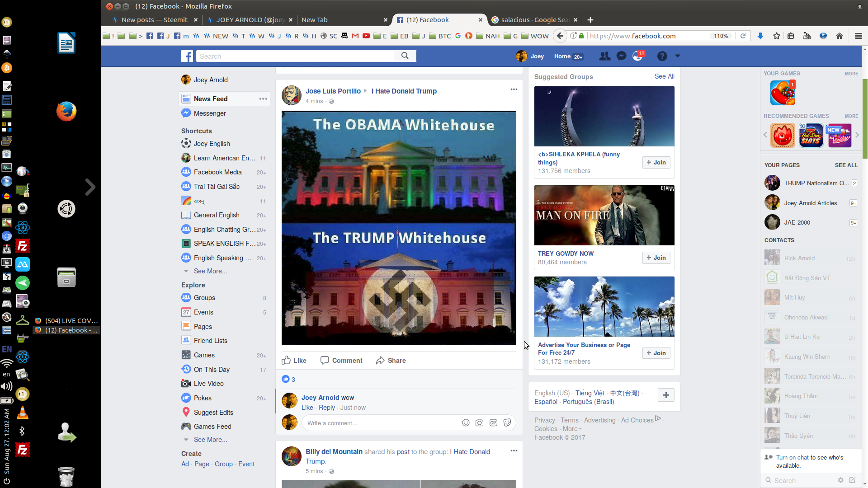Click the GIF icon in comment box
Image resolution: width=868 pixels, height=488 pixels.
coord(493,423)
